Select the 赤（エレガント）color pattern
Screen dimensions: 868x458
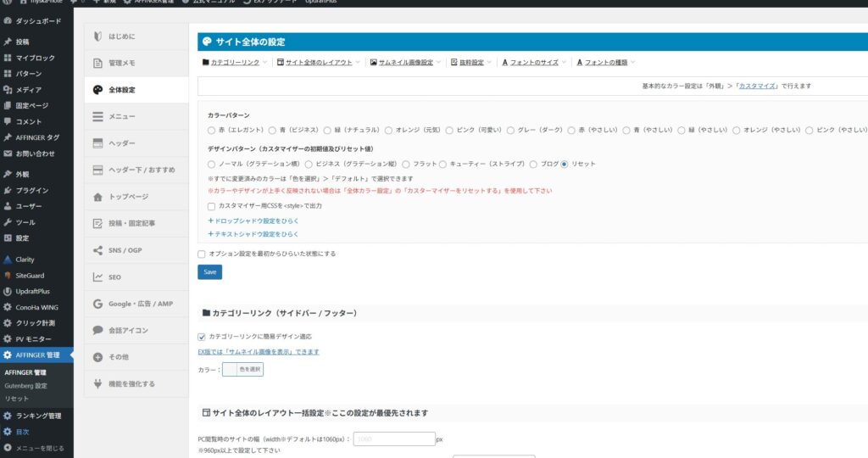coord(211,130)
